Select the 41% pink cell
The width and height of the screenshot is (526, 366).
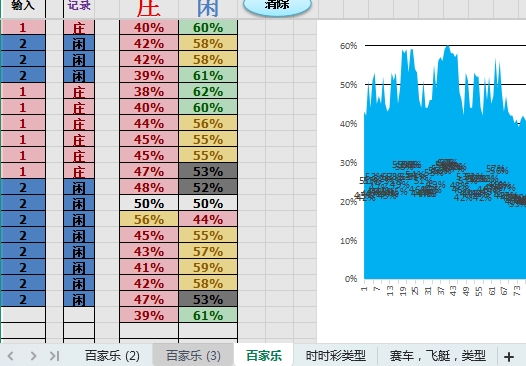tap(149, 267)
